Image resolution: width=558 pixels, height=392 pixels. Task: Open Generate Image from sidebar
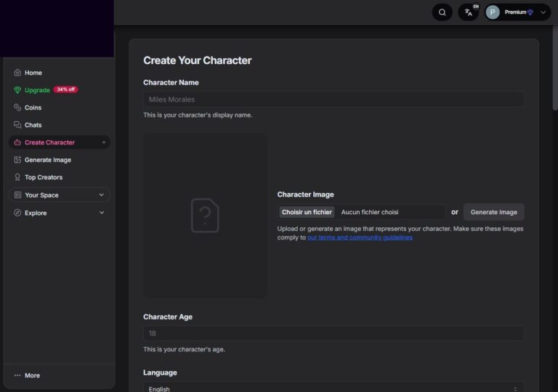[x=59, y=160]
